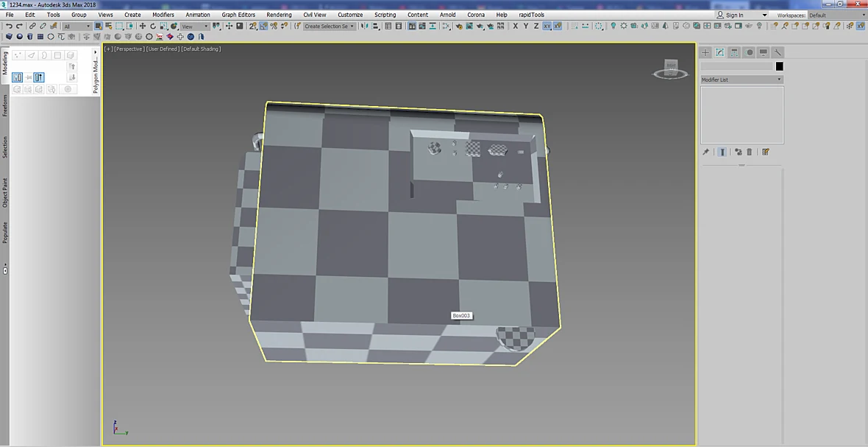Viewport: 868px width, 447px height.
Task: Activate the Select Object tool
Action: [98, 26]
